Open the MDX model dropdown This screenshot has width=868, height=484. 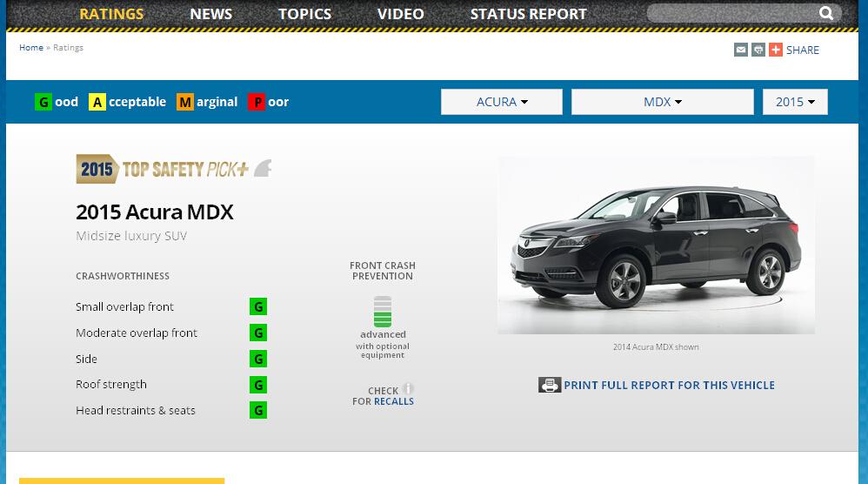click(662, 102)
